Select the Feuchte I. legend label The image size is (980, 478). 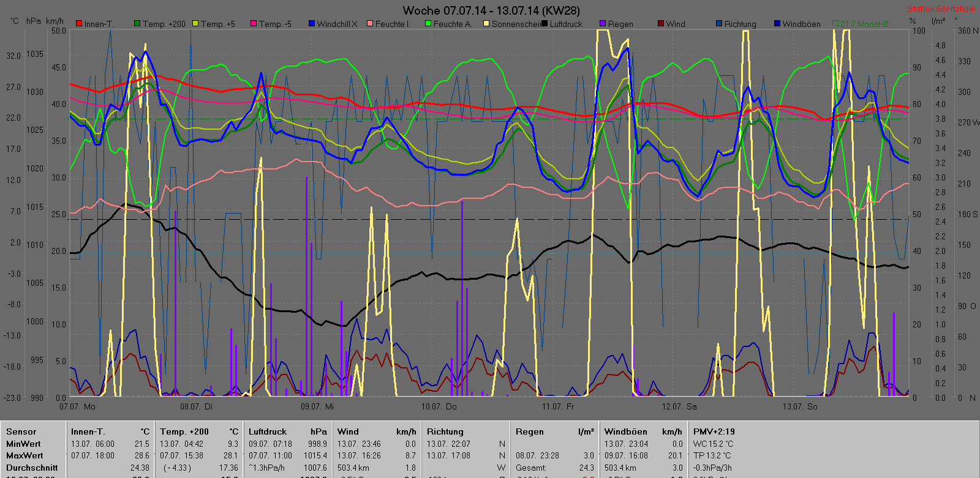click(393, 24)
